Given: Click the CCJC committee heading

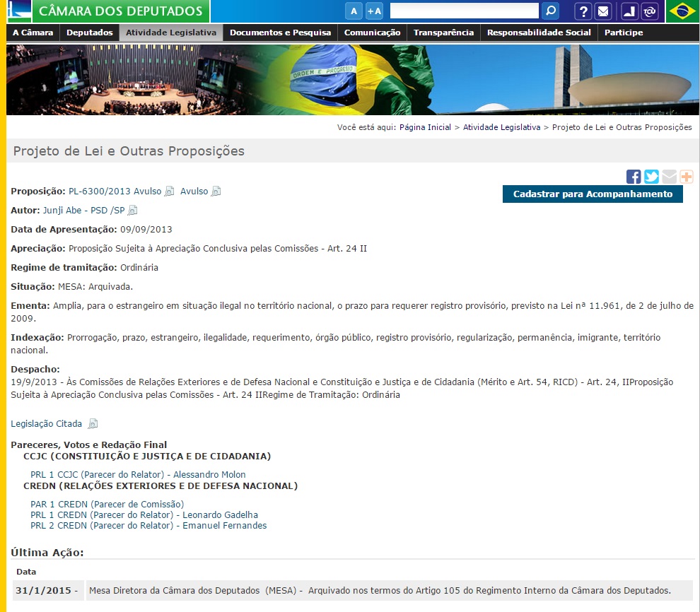Looking at the screenshot, I should coord(147,457).
